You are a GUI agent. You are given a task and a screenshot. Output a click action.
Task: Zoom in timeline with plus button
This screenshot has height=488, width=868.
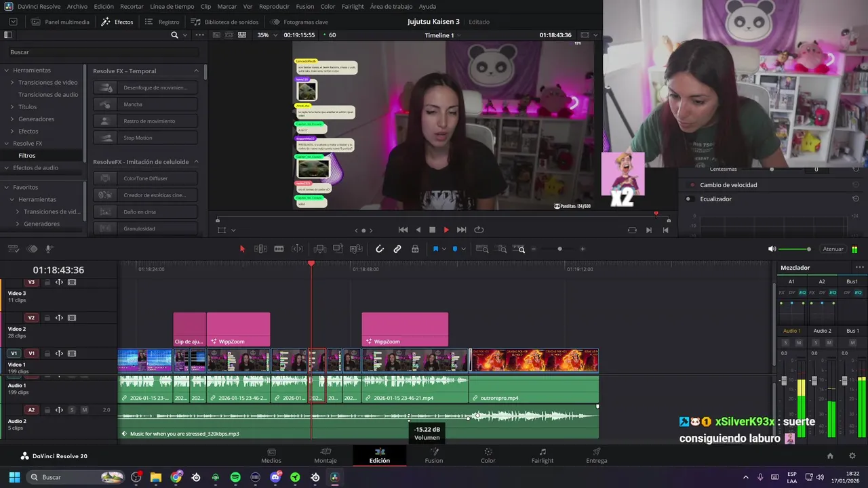click(x=583, y=249)
